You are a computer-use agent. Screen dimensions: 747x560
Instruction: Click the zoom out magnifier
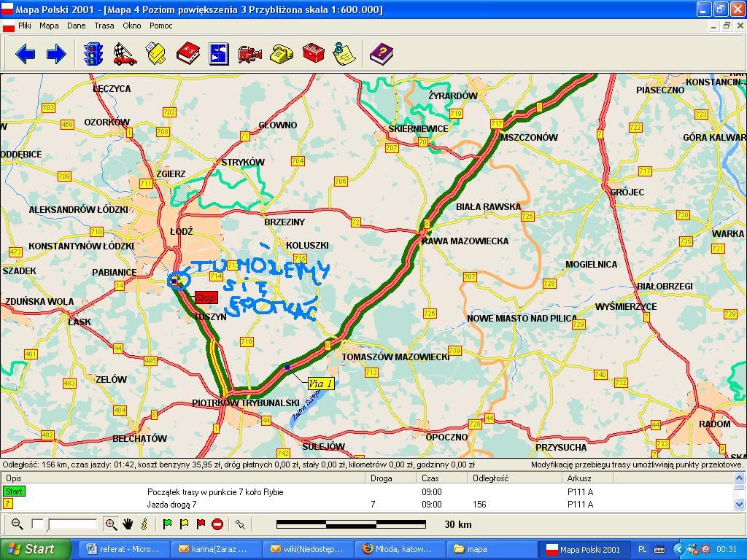pos(18,524)
